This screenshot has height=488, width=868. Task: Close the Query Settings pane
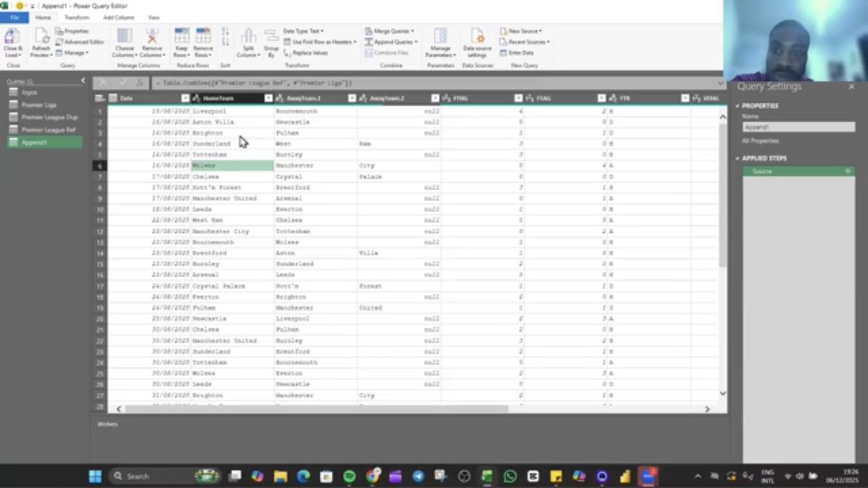click(851, 86)
